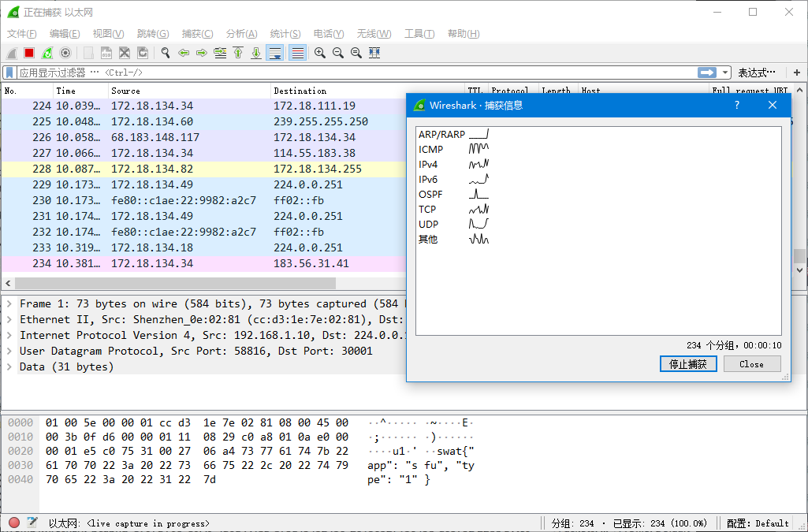Viewport: 808px width, 532px height.
Task: Click Close button in capture info dialog
Action: (752, 364)
